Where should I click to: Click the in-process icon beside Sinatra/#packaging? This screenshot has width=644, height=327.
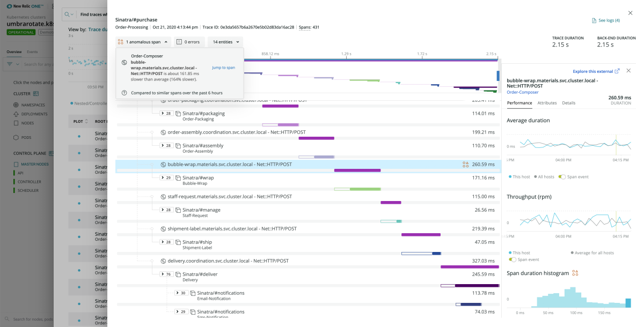pyautogui.click(x=178, y=113)
